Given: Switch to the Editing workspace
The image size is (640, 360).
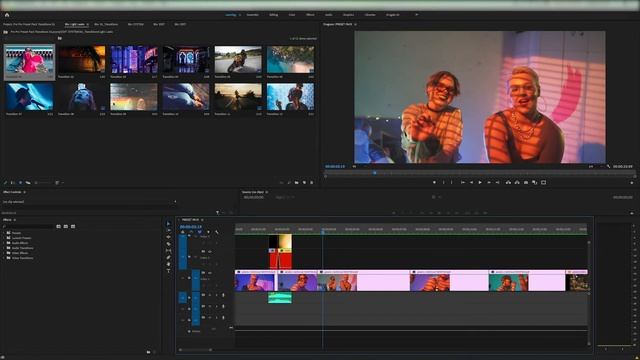Looking at the screenshot, I should 273,15.
